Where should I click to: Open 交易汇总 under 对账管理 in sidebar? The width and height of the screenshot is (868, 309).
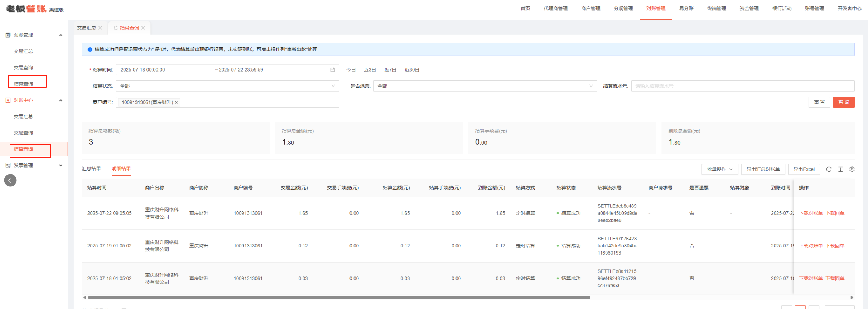point(23,51)
